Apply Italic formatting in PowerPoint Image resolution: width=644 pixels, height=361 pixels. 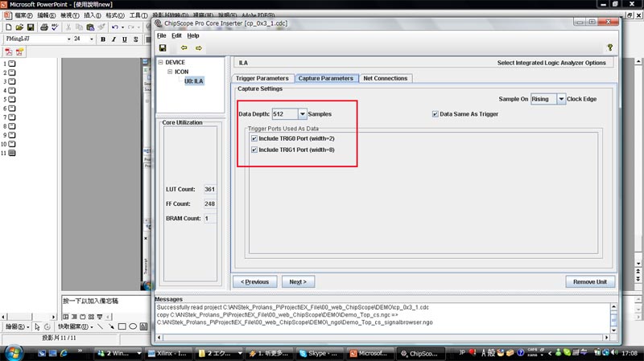[114, 39]
